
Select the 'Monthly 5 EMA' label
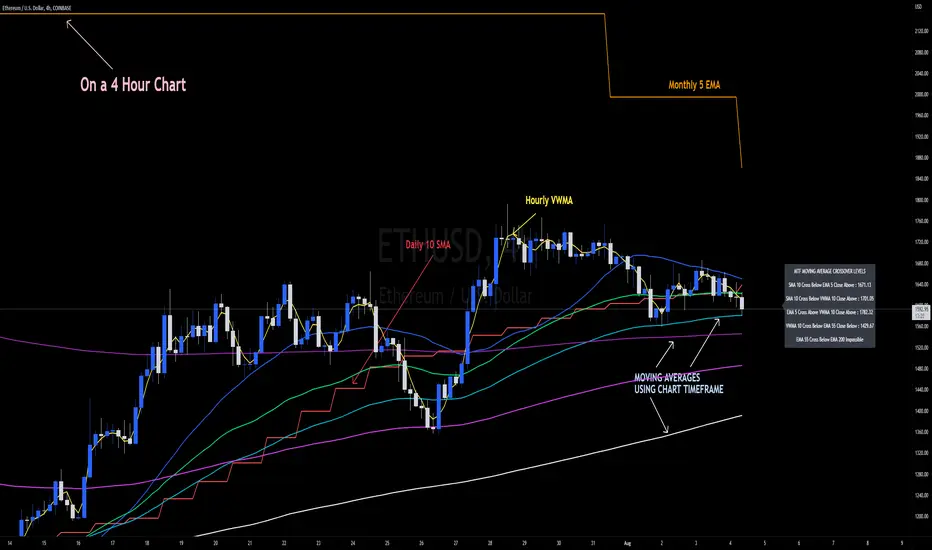(694, 85)
